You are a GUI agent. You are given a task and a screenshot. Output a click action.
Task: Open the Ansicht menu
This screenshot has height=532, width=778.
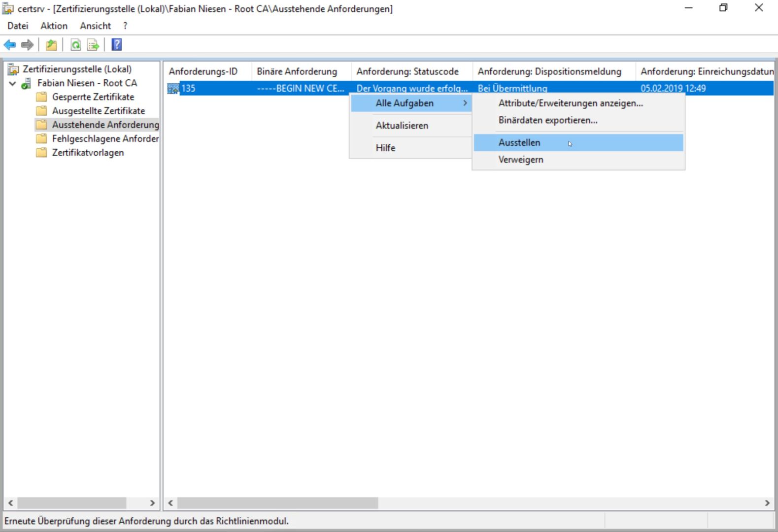point(96,26)
